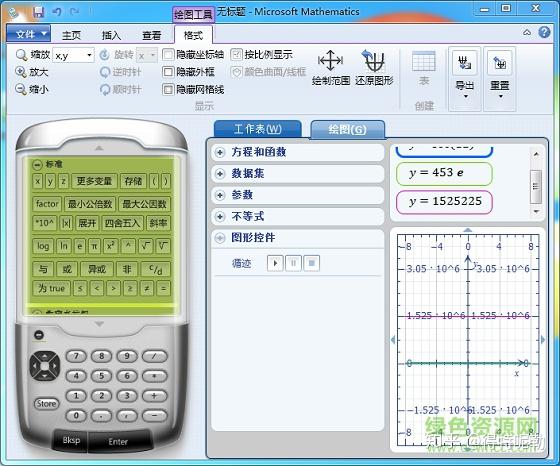
Task: Open the 文件 file menu
Action: click(29, 34)
